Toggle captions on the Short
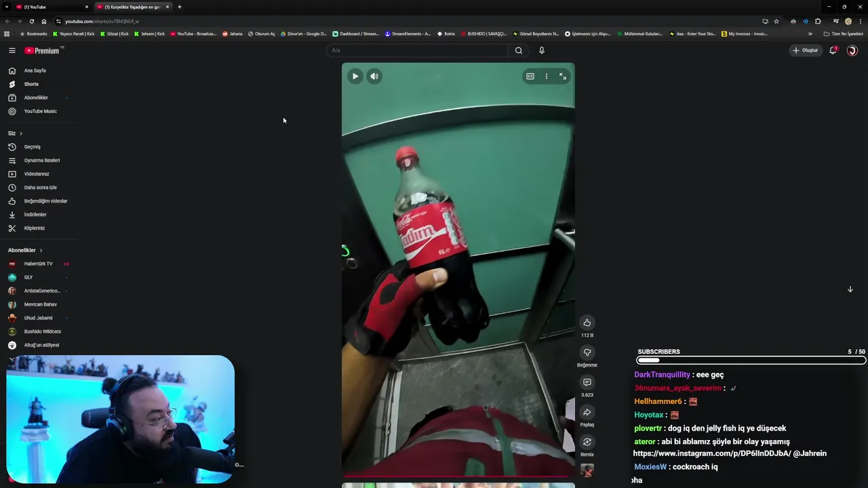 click(530, 77)
